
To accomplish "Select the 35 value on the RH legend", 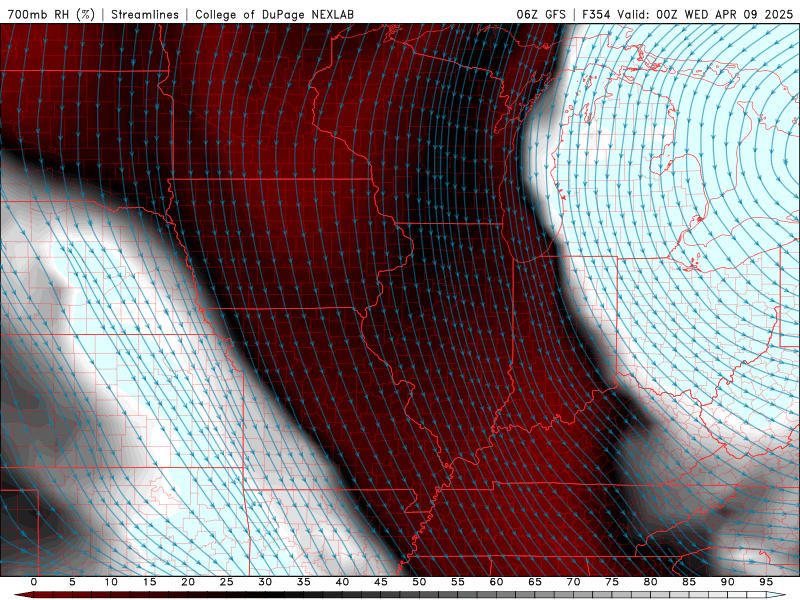I will point(304,582).
